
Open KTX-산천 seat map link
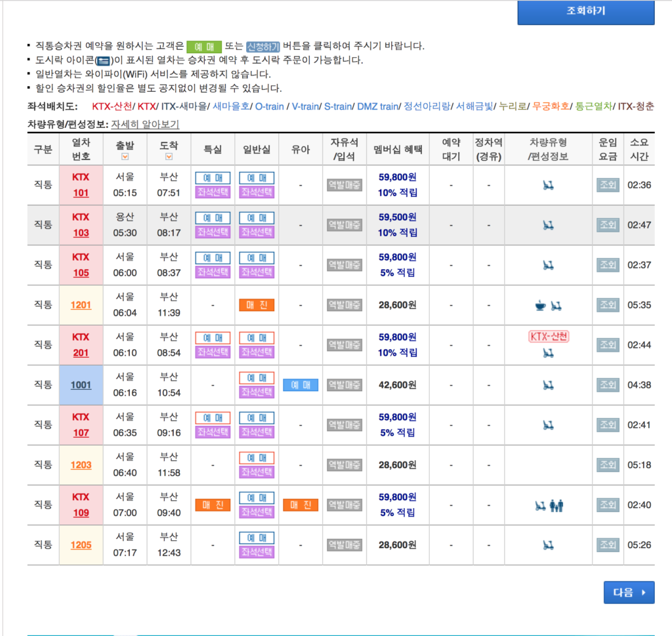pyautogui.click(x=112, y=106)
